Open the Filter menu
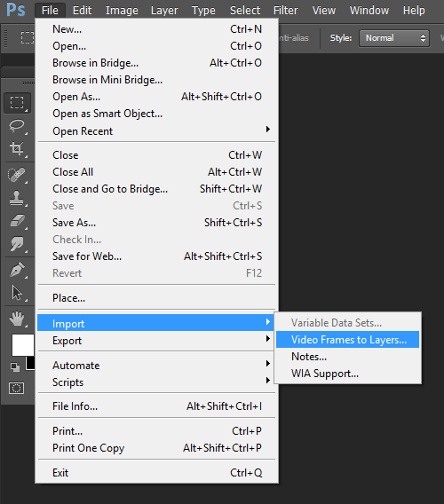444x504 pixels. tap(285, 11)
